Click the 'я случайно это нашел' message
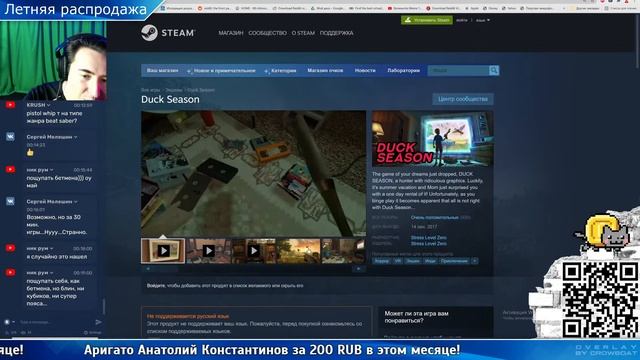This screenshot has width=640, height=360. [x=56, y=256]
